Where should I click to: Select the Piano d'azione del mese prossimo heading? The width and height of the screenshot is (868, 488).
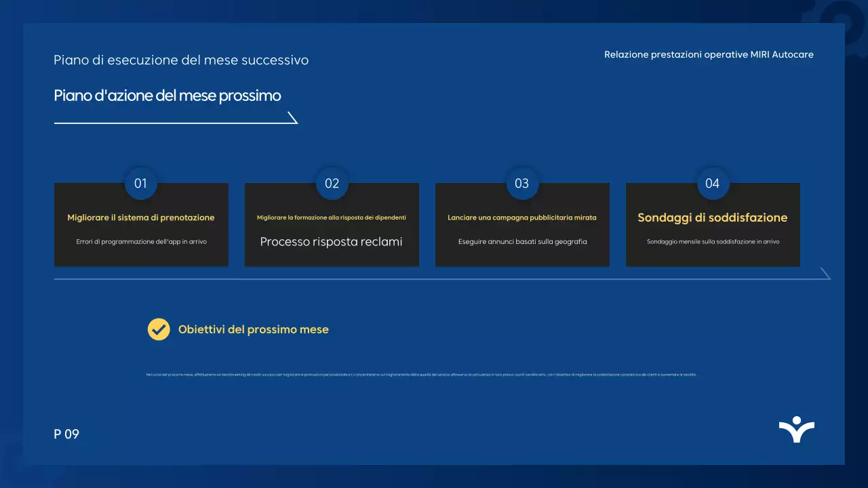[167, 95]
